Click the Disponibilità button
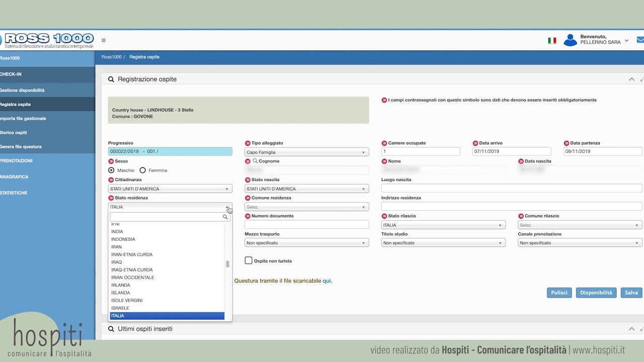Image resolution: width=644 pixels, height=362 pixels. click(596, 293)
